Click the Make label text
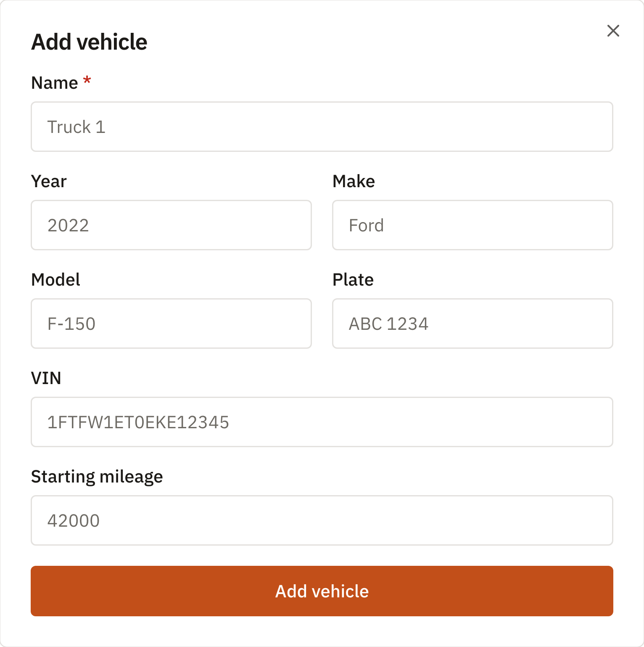Screen dimensions: 644x647 354,181
